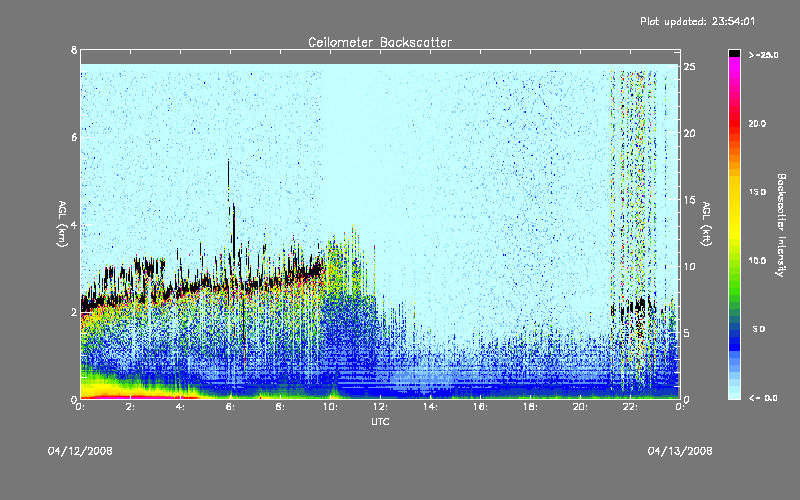Image resolution: width=800 pixels, height=500 pixels.
Task: Click the "20.0" colorbar label
Action: pos(757,123)
